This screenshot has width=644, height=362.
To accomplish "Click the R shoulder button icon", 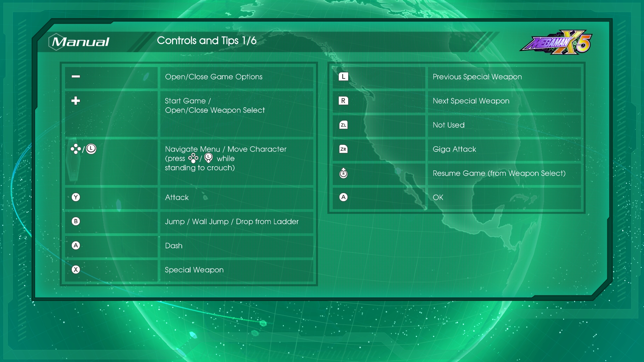I will 343,101.
